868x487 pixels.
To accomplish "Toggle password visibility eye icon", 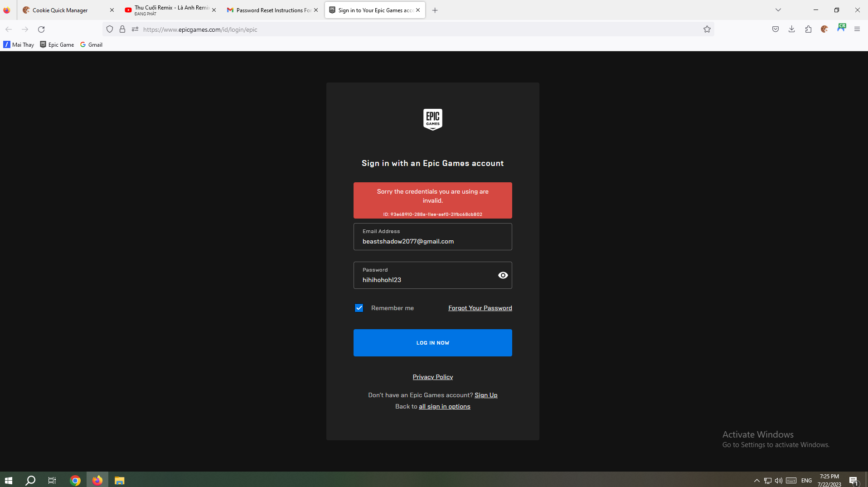I will (503, 275).
